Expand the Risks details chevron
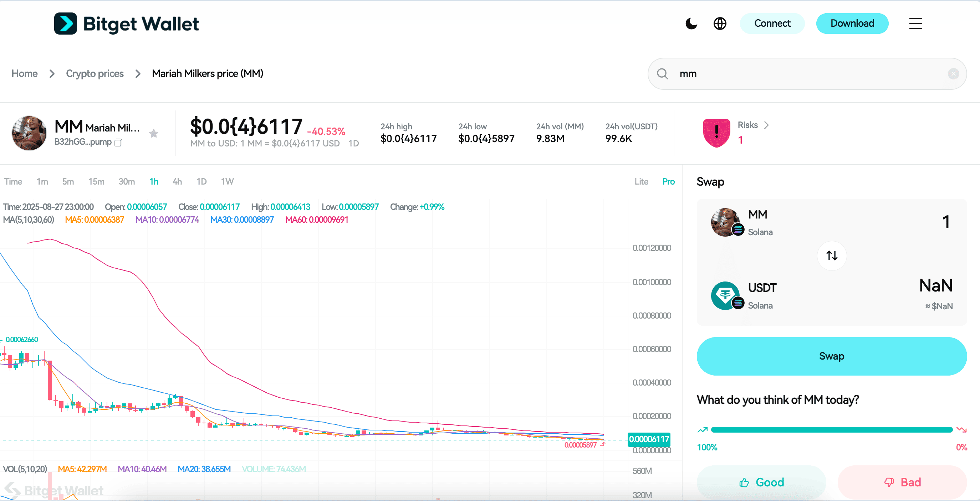The image size is (980, 501). (x=766, y=125)
